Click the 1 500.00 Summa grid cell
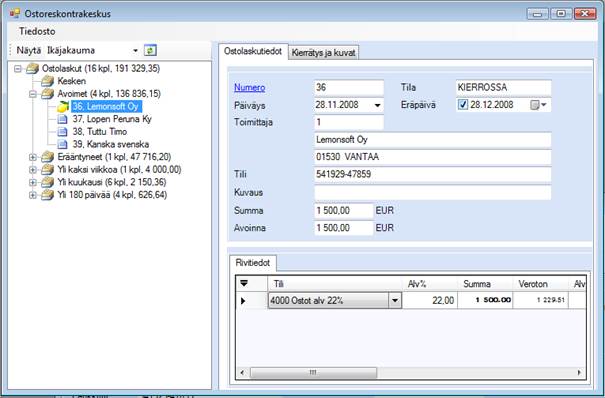 pos(485,300)
